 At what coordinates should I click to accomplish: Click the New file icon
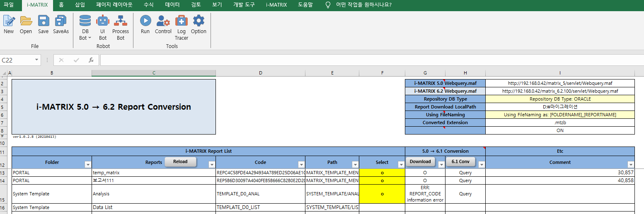click(9, 21)
